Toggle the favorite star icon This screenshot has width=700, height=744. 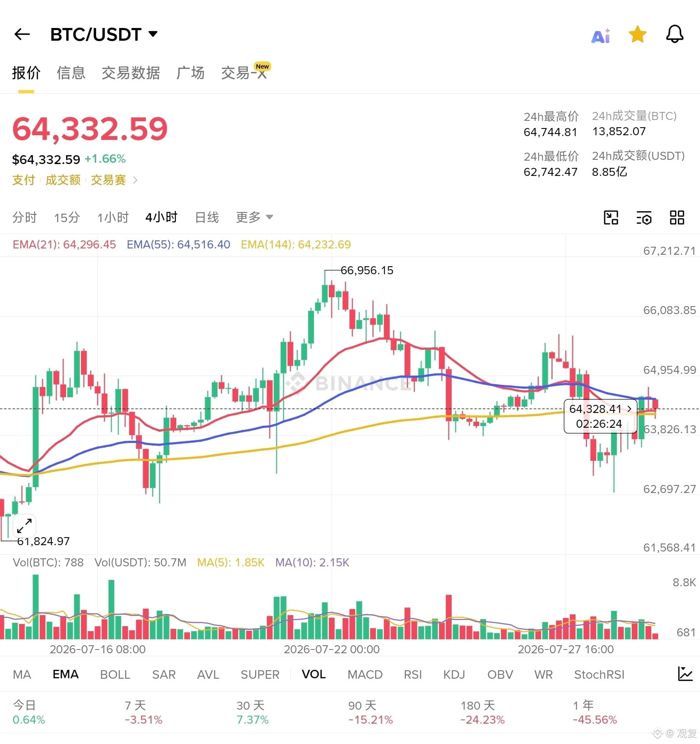[x=637, y=34]
